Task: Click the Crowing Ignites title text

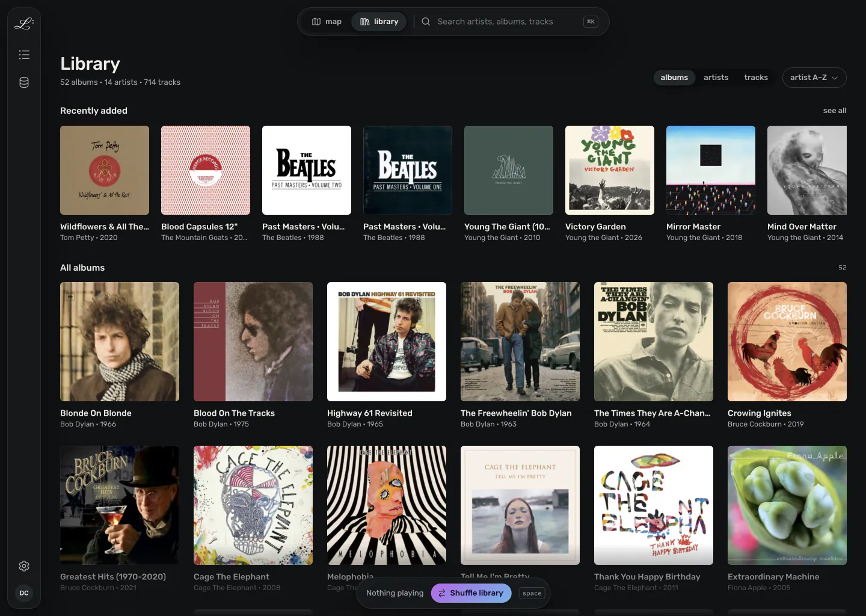Action: coord(760,413)
